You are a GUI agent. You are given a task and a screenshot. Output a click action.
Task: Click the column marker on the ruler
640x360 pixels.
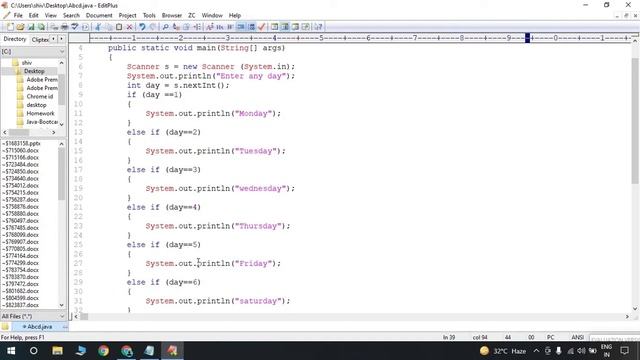coord(527,38)
